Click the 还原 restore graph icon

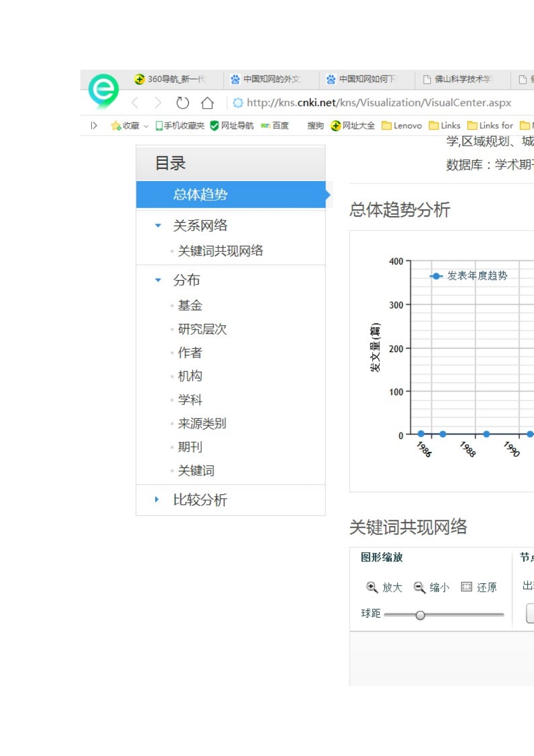tap(467, 587)
